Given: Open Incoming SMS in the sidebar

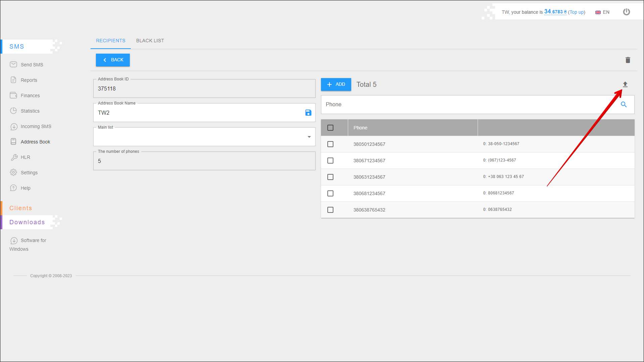Looking at the screenshot, I should point(36,126).
